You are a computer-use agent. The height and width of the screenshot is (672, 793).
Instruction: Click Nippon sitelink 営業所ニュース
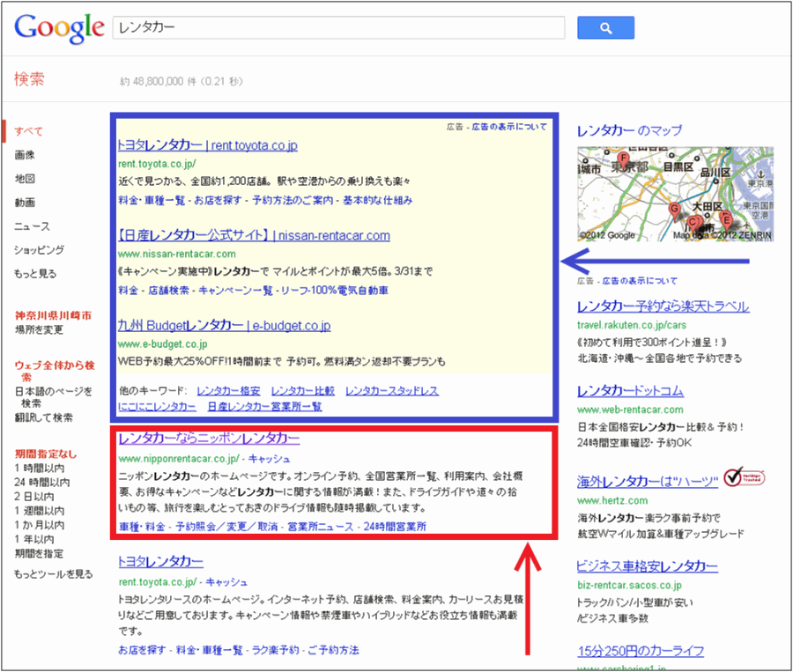(320, 527)
